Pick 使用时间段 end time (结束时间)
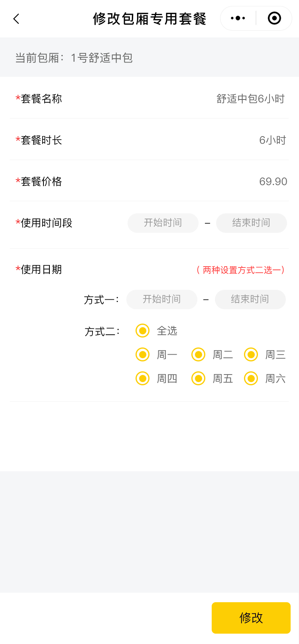This screenshot has height=644, width=299. [251, 223]
